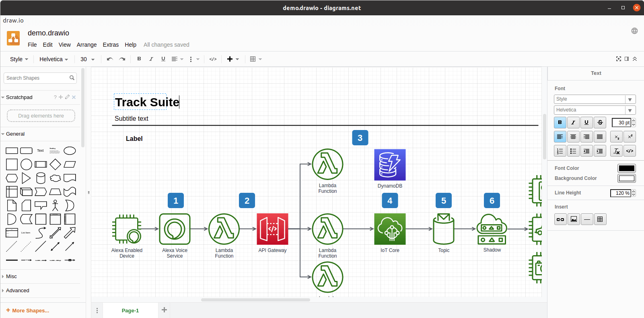
Task: Open the File menu
Action: coord(32,45)
